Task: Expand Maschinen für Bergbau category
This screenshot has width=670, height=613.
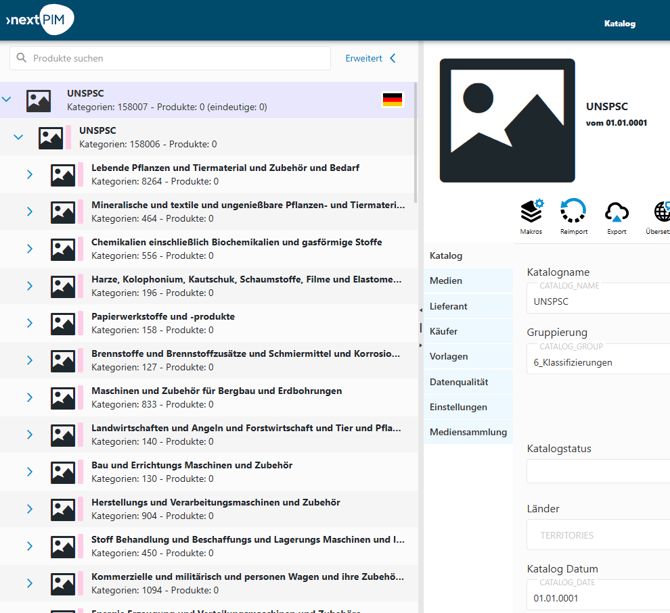Action: 29,397
